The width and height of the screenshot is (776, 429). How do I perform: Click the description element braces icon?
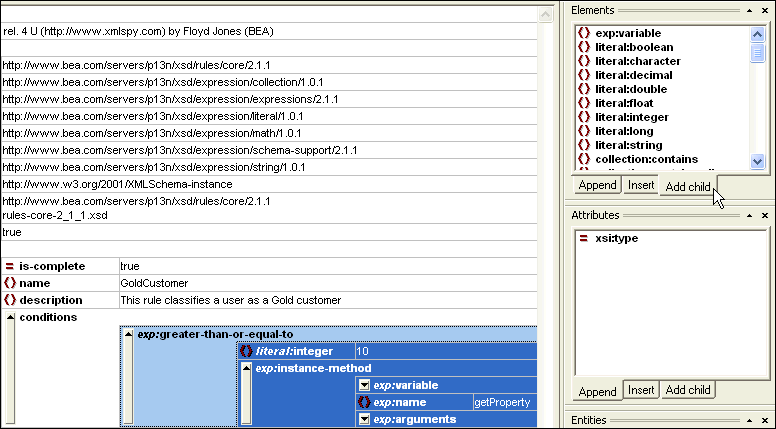pyautogui.click(x=9, y=300)
